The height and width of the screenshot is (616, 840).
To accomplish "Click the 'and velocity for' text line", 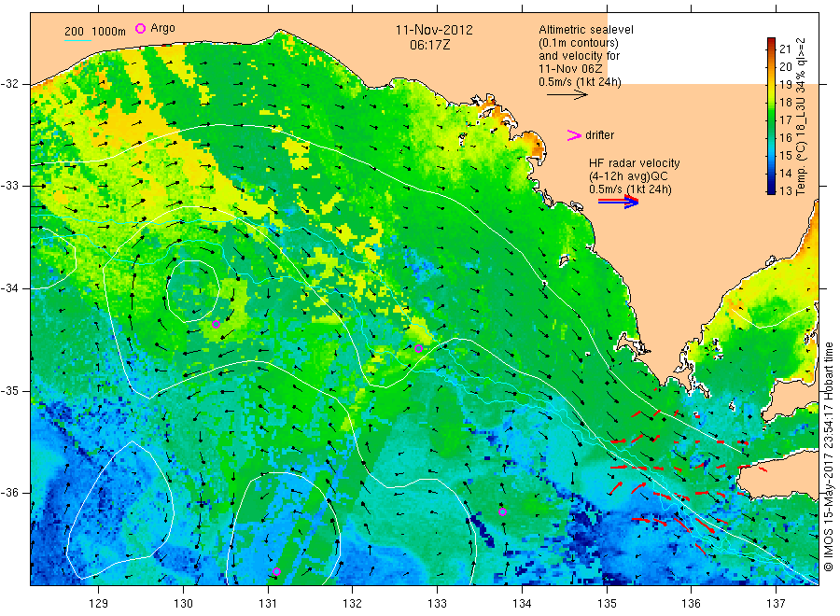I will click(x=579, y=56).
